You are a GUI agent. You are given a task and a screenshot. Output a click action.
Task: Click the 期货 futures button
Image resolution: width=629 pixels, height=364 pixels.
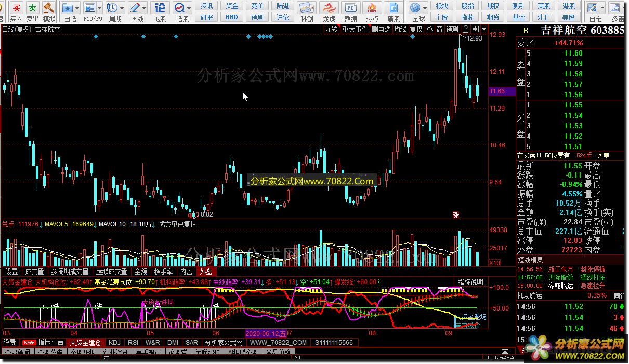[x=493, y=17]
